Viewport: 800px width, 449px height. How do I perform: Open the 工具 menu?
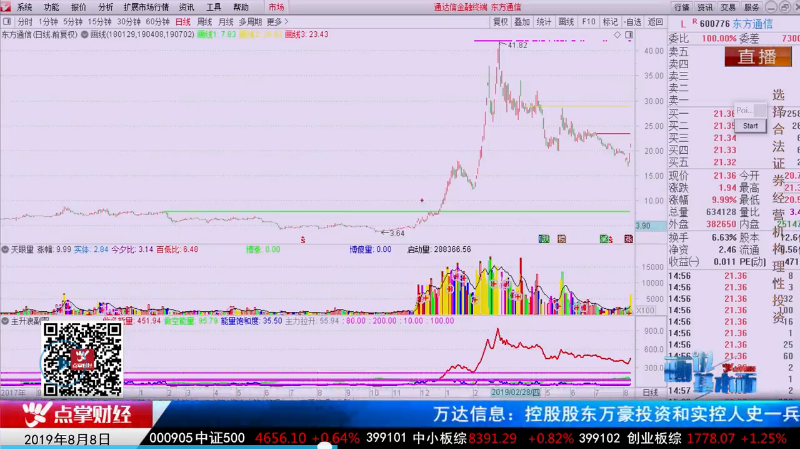214,7
